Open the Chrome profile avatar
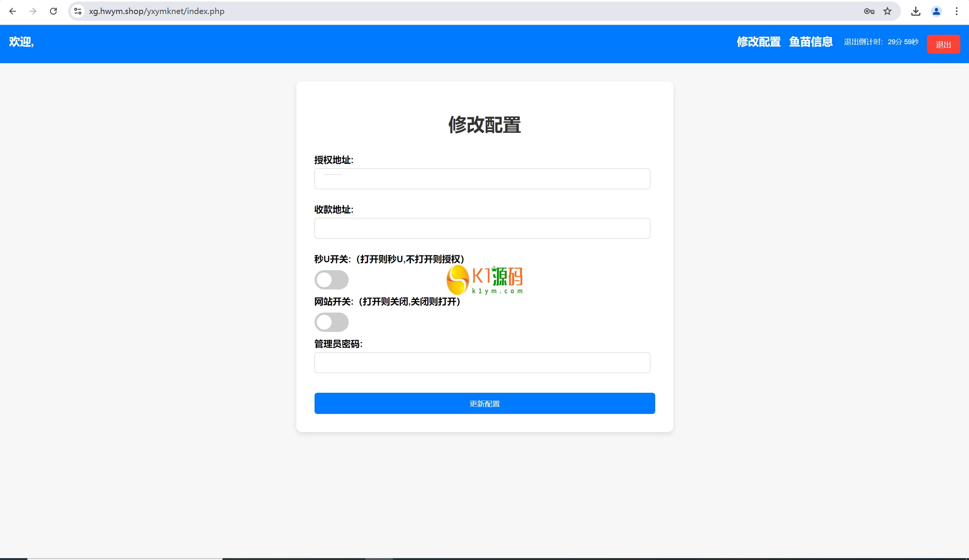The height and width of the screenshot is (560, 969). (936, 11)
